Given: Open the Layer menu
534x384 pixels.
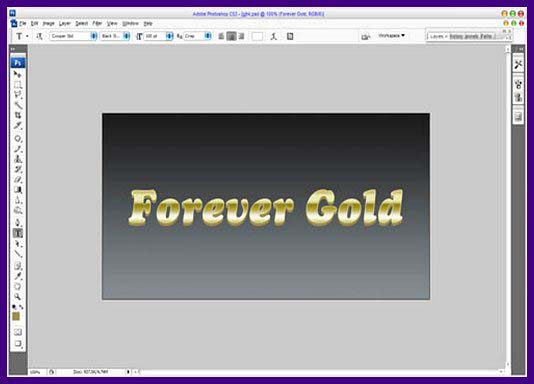Looking at the screenshot, I should click(x=64, y=23).
